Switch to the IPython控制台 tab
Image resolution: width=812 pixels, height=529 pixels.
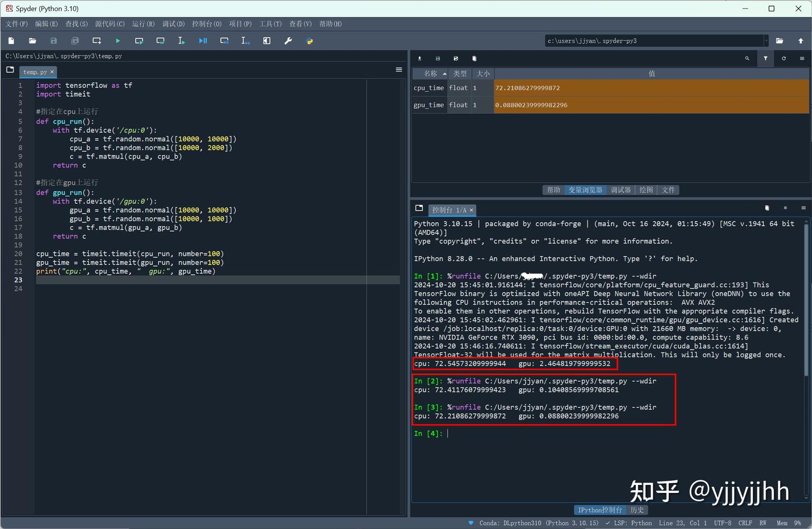point(600,510)
